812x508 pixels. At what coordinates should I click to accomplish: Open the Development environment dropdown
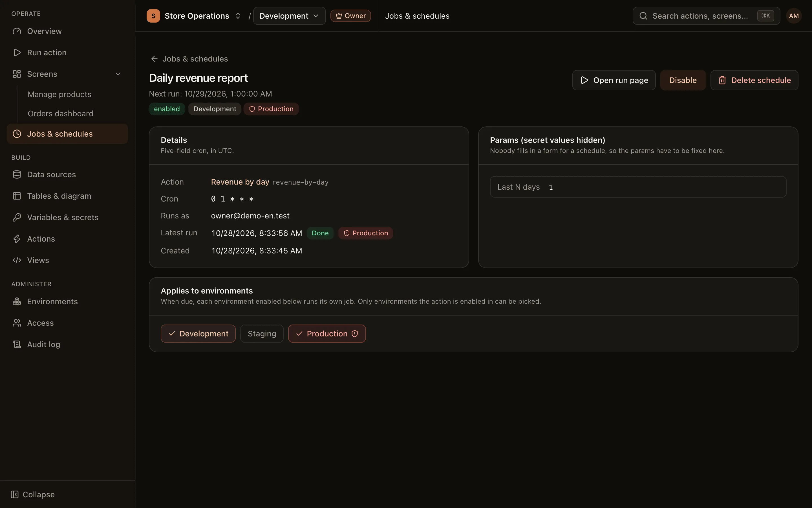point(289,16)
